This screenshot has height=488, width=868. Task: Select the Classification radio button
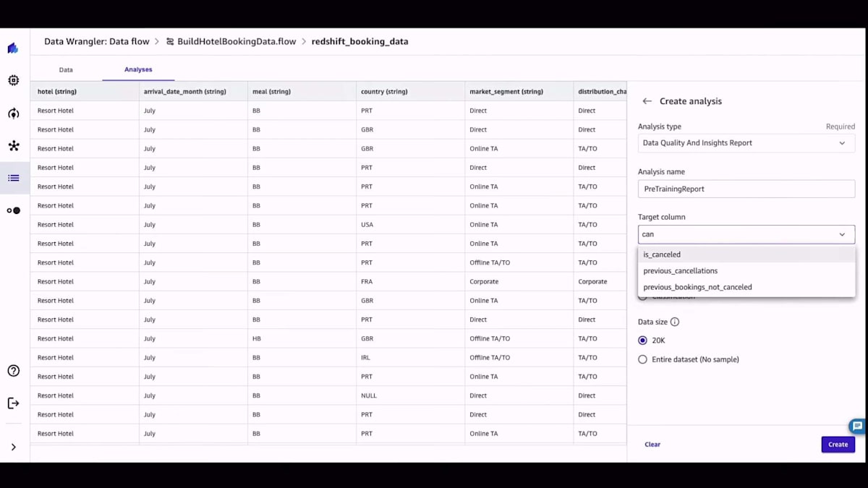[642, 296]
